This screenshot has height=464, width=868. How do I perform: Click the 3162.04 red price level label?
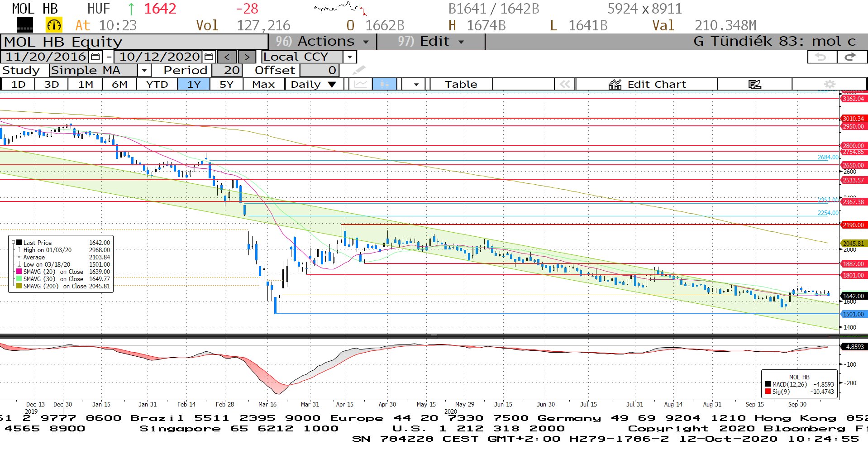tap(853, 99)
